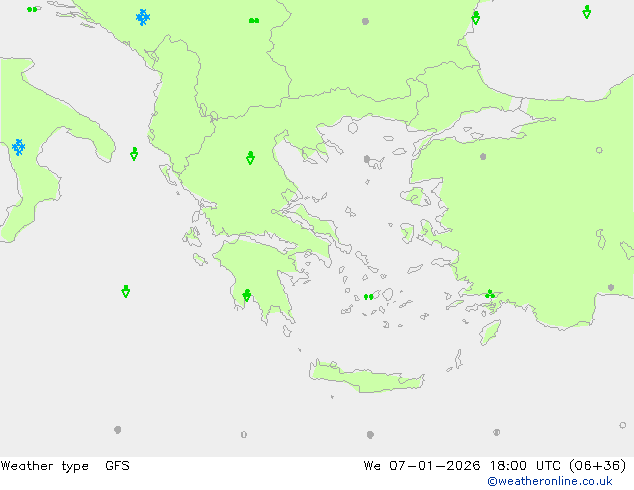Screen dimensions: 634x490
Task: Click Lesbos island on the map
Action: [416, 197]
